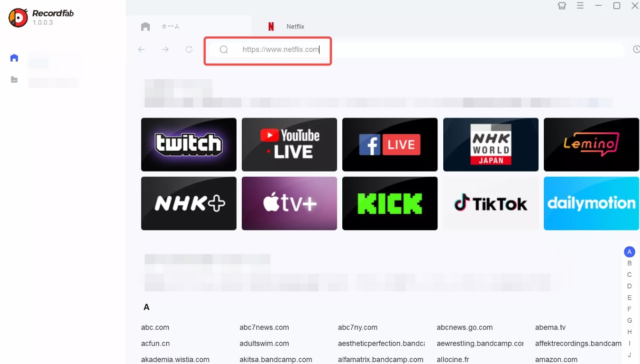Viewport: 640px width, 364px height.
Task: Click the Netflix N tab icon
Action: coord(271,27)
